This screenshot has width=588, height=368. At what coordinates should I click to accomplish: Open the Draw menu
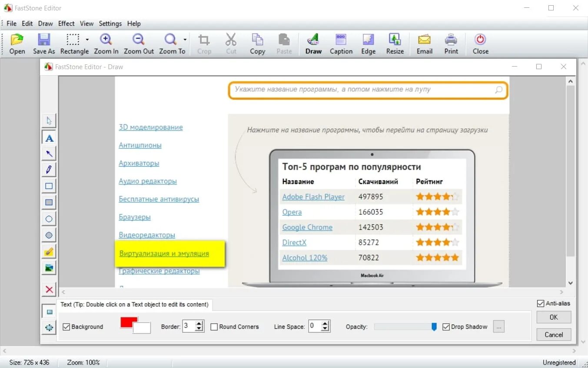pos(45,23)
